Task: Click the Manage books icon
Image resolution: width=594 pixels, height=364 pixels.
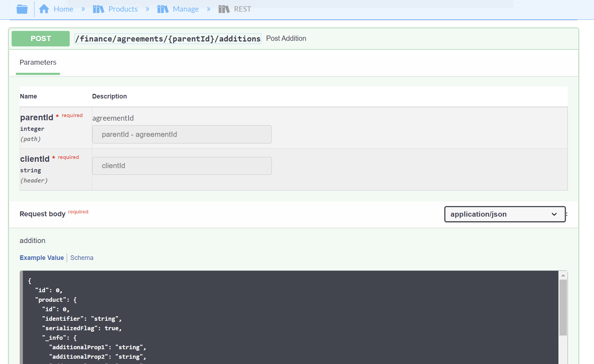Action: coord(163,9)
